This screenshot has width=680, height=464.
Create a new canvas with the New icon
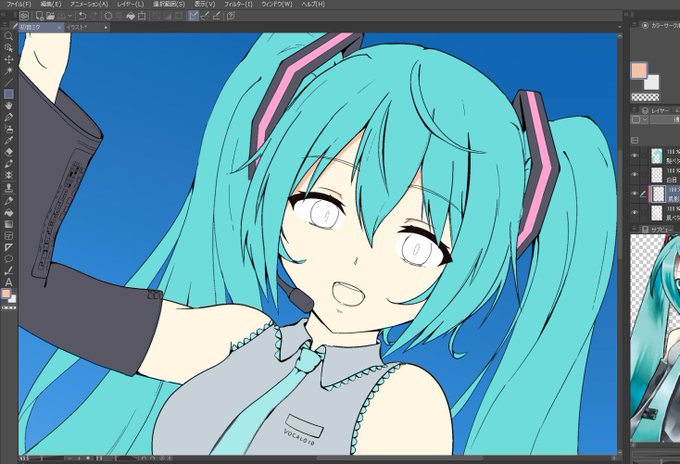pyautogui.click(x=39, y=16)
